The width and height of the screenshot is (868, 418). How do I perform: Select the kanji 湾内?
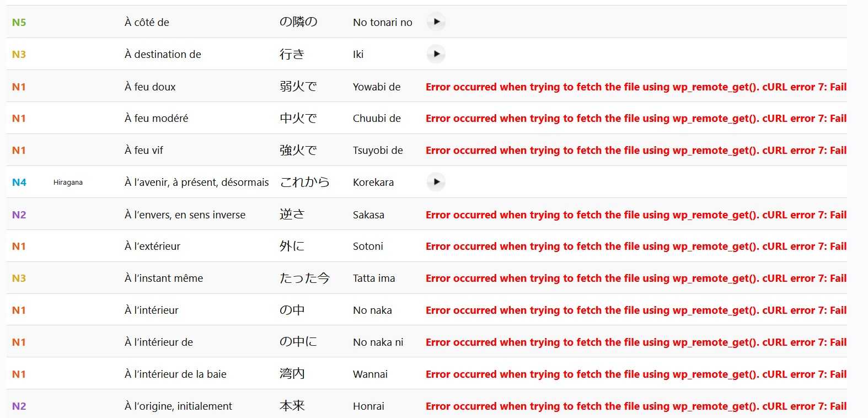tap(292, 374)
